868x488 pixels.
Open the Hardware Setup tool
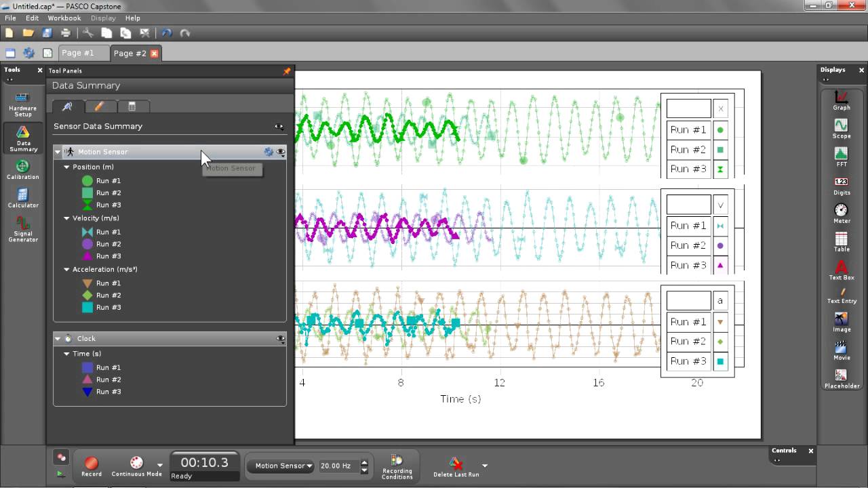coord(23,105)
